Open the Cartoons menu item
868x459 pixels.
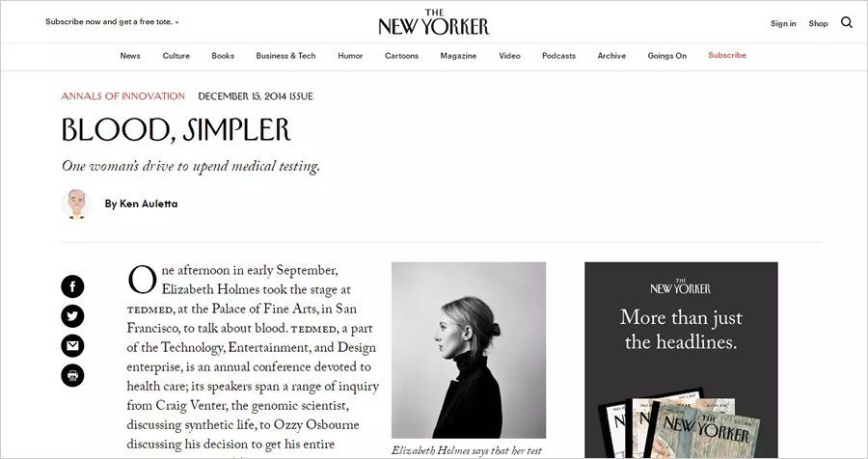tap(401, 56)
